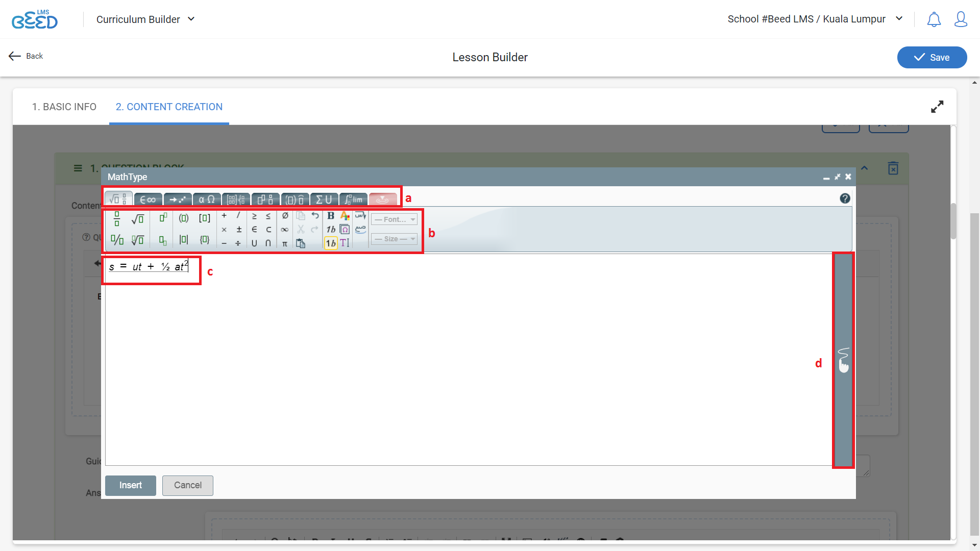Viewport: 980px width, 551px height.
Task: Go Back from Lesson Builder
Action: coord(26,56)
